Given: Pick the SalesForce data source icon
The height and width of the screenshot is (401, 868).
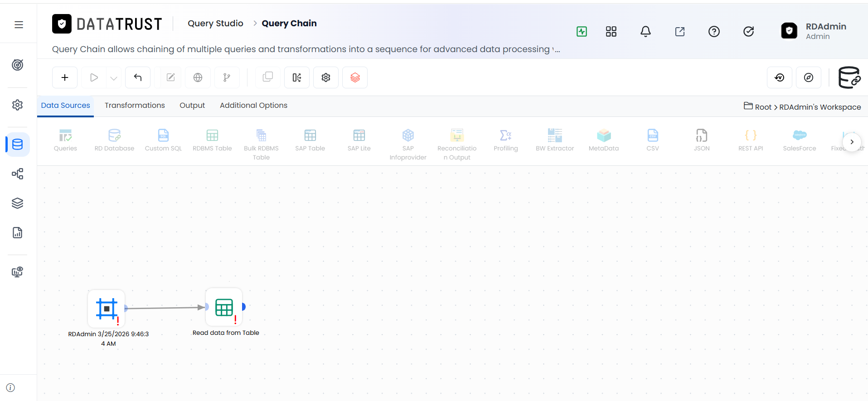Looking at the screenshot, I should 800,140.
